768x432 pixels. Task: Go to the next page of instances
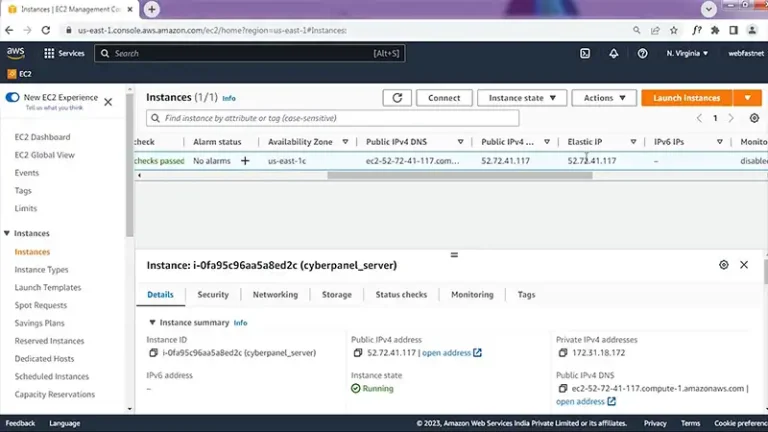coord(731,118)
